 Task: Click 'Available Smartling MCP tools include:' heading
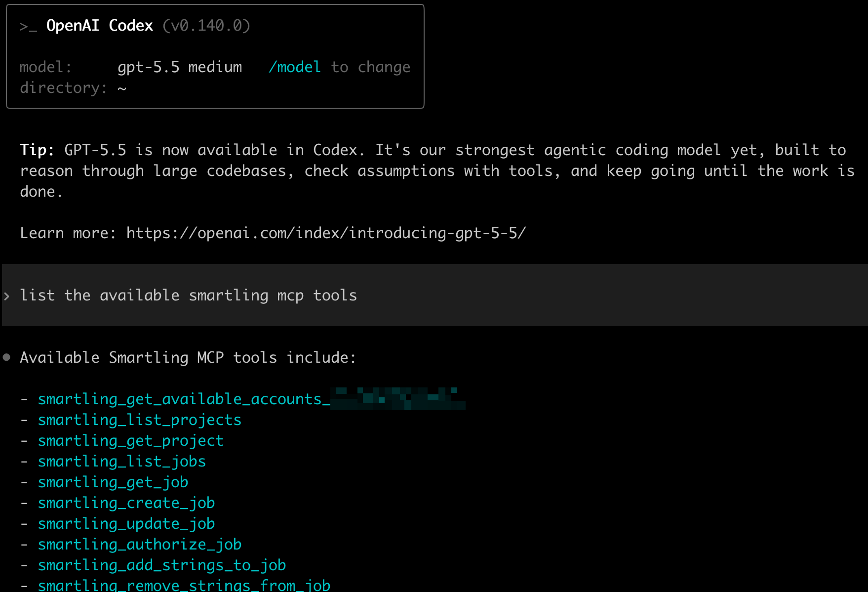coord(188,358)
